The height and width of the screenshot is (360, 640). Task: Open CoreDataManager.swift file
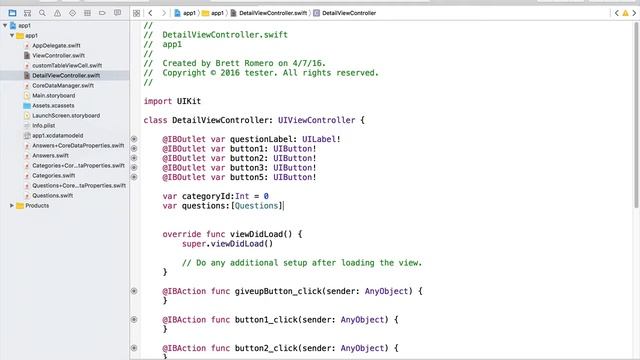(x=63, y=85)
